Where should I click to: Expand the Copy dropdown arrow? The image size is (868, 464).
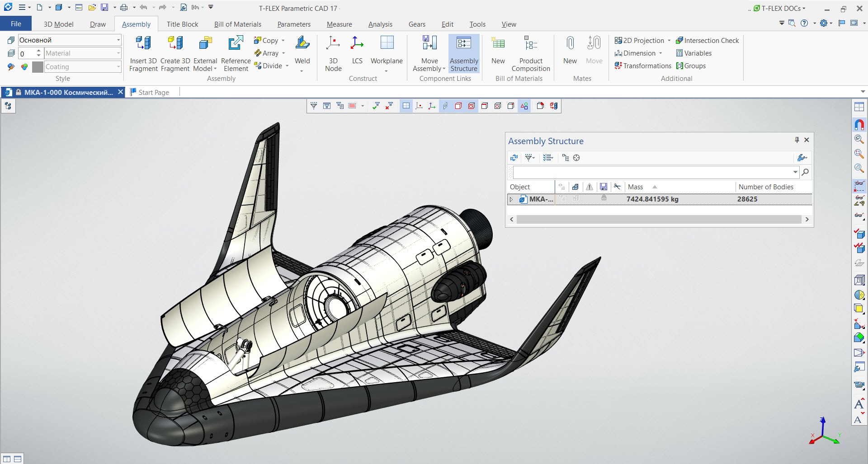283,41
